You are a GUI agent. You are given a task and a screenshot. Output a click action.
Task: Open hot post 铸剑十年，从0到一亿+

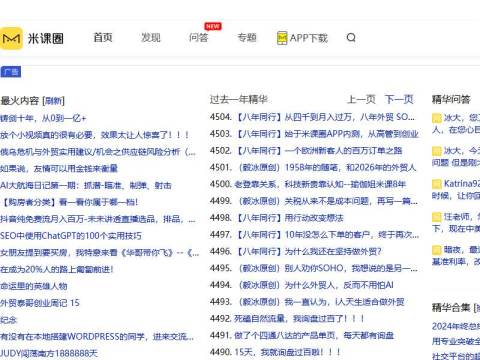(x=43, y=118)
